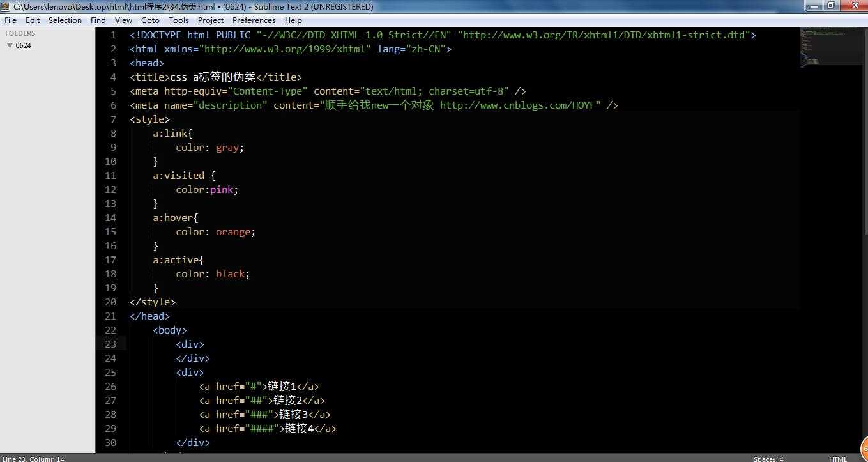Open the Goto menu
This screenshot has height=462, width=868.
(150, 20)
